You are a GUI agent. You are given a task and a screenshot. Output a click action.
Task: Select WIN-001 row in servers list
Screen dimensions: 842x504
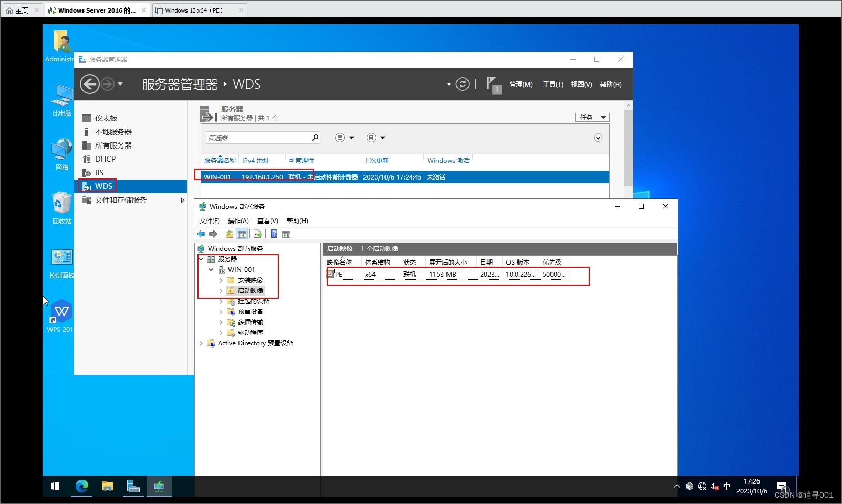point(405,177)
